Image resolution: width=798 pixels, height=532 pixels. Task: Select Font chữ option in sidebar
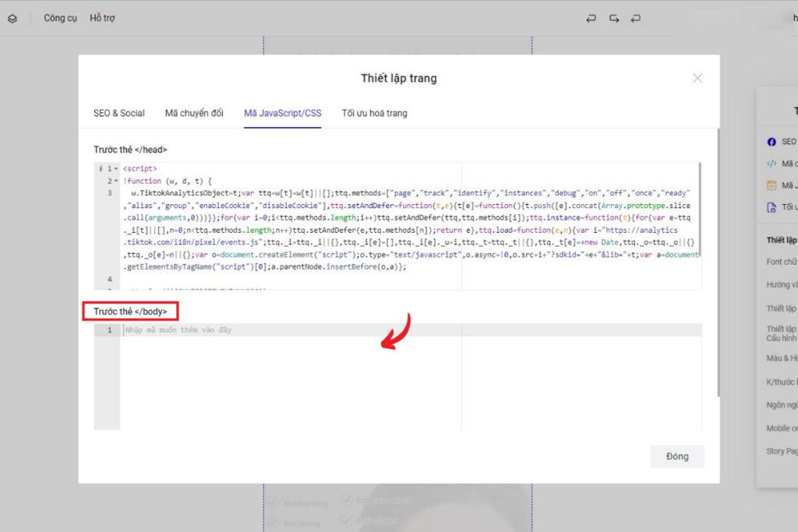pyautogui.click(x=782, y=262)
